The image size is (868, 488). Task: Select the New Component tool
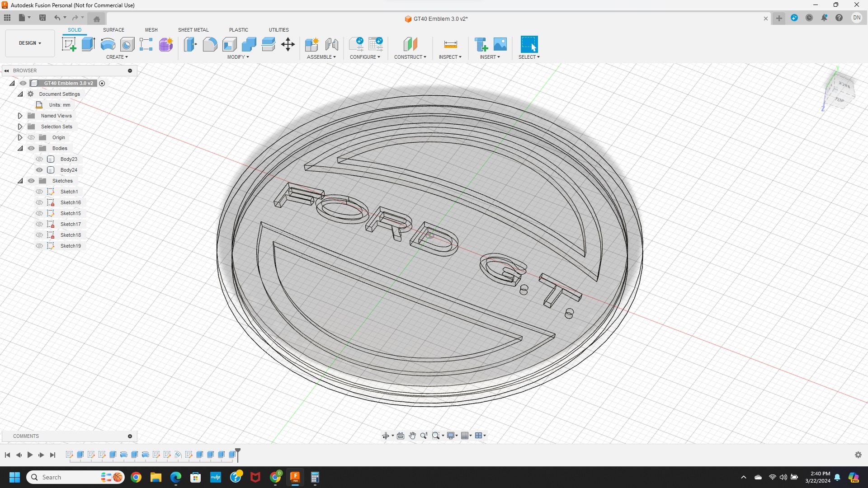312,44
